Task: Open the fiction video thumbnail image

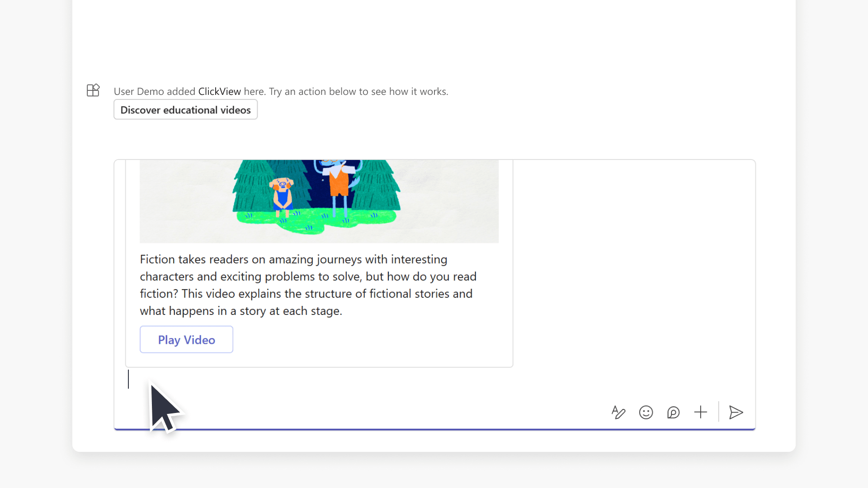Action: 319,201
